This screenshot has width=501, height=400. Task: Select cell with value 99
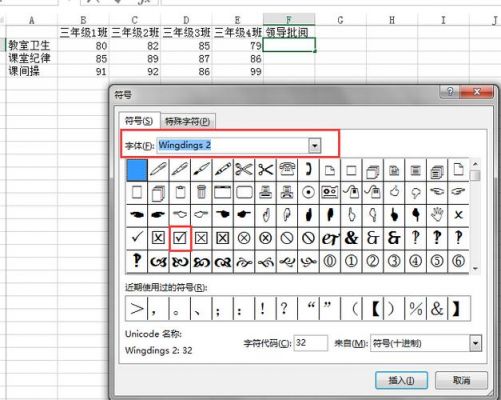coord(238,71)
